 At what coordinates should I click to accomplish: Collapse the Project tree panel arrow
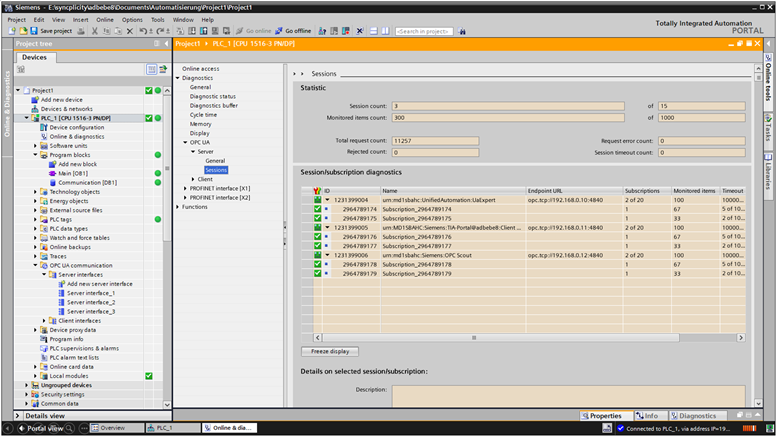click(x=166, y=44)
